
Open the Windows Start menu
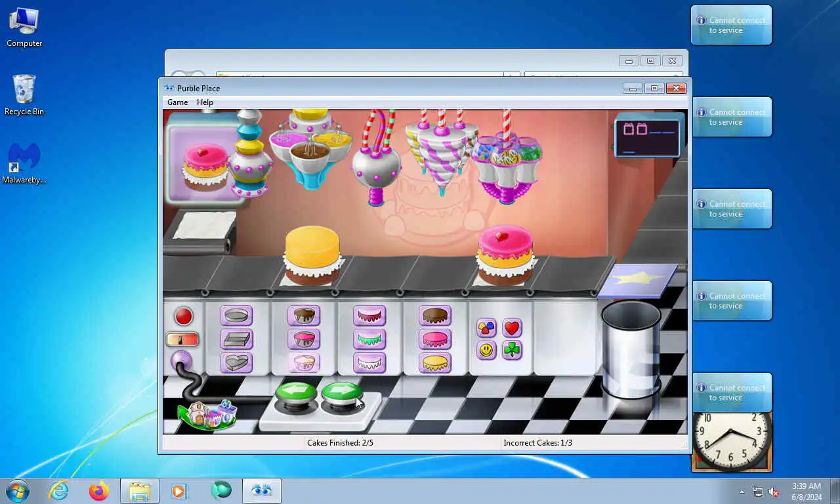[18, 490]
